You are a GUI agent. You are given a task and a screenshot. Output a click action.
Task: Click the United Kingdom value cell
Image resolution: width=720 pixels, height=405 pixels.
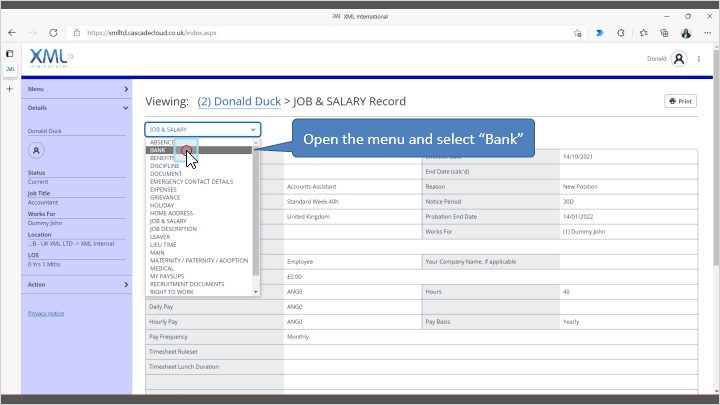click(x=353, y=217)
